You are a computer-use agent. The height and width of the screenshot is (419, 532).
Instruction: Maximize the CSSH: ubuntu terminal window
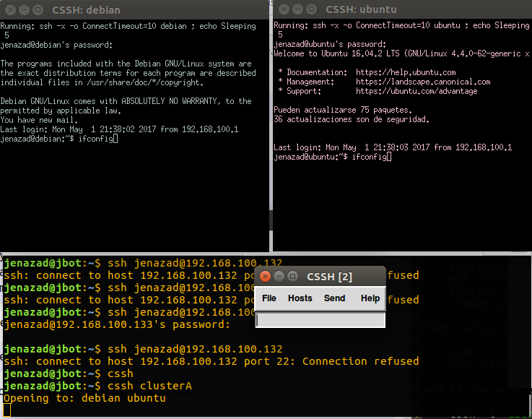click(x=311, y=9)
